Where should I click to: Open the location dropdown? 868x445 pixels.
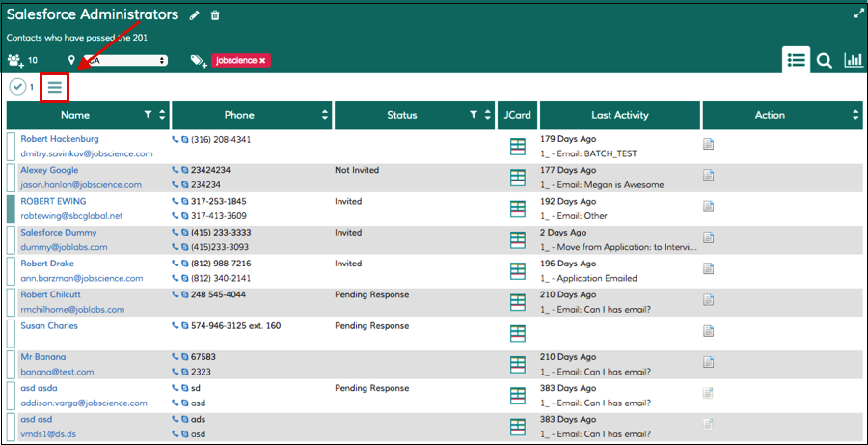tap(124, 61)
